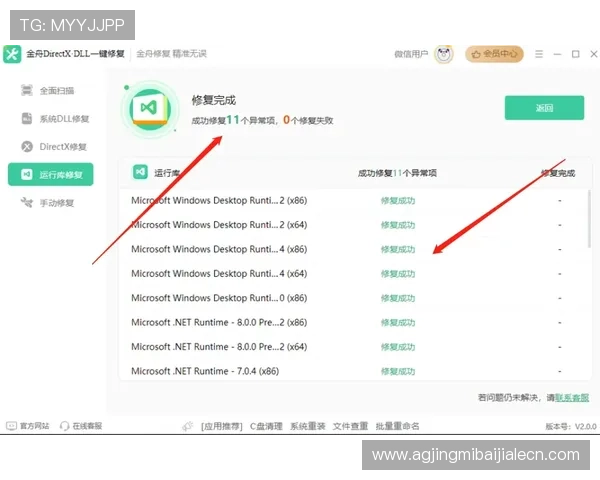Viewport: 600px width, 480px height.
Task: Open 全面扫描 tab
Action: [51, 91]
